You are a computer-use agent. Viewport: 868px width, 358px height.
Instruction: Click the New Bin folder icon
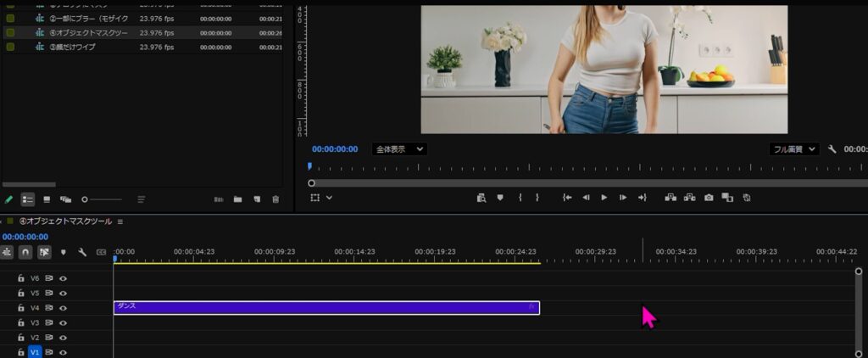pyautogui.click(x=237, y=199)
